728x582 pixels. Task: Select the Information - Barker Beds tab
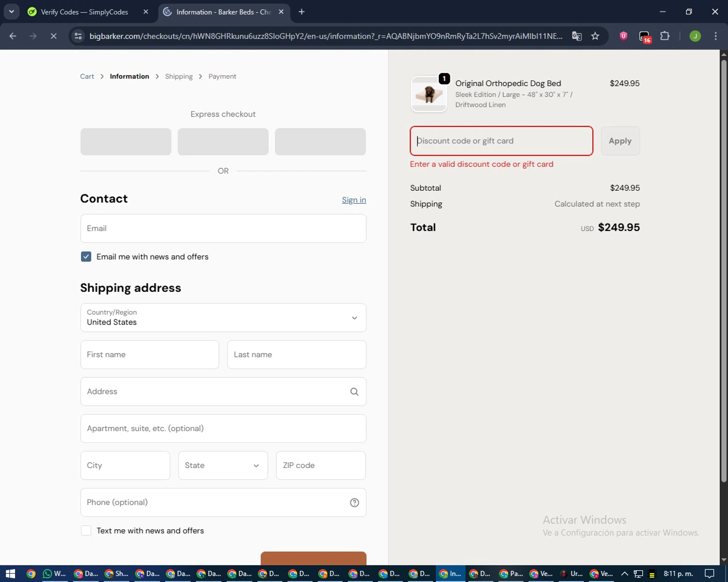click(223, 12)
